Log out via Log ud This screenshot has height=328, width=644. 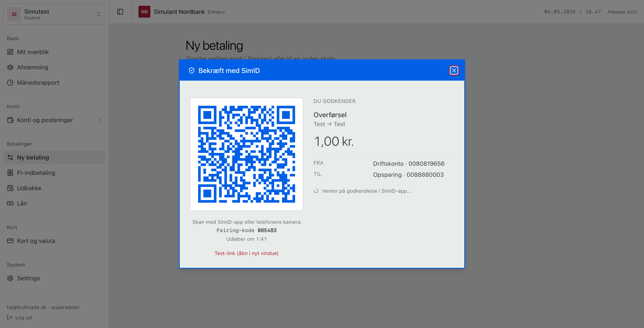click(20, 317)
